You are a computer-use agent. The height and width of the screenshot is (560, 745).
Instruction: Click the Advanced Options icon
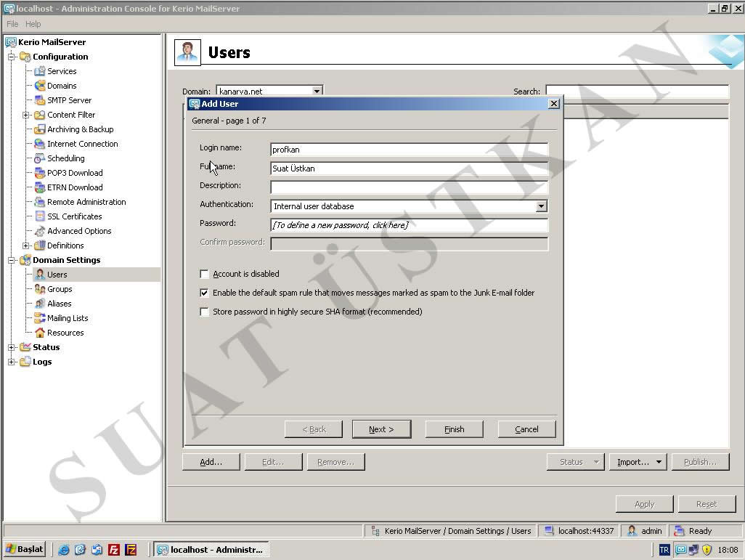pyautogui.click(x=40, y=231)
